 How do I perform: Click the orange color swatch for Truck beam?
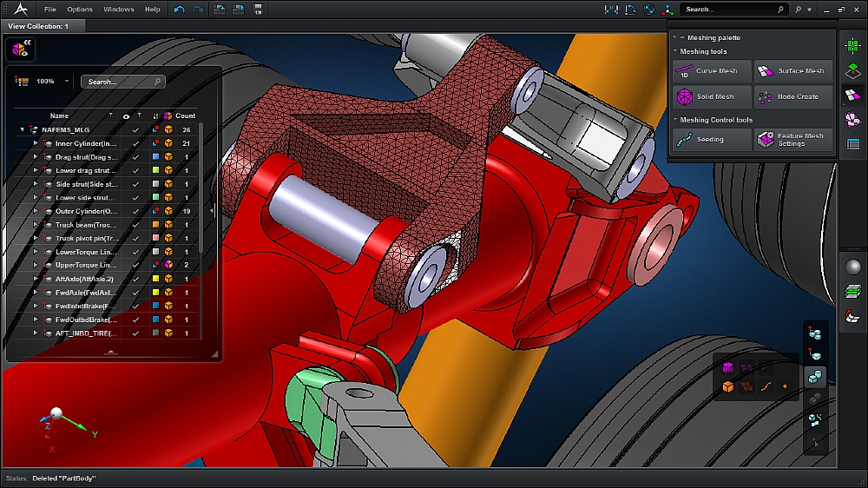click(x=155, y=225)
